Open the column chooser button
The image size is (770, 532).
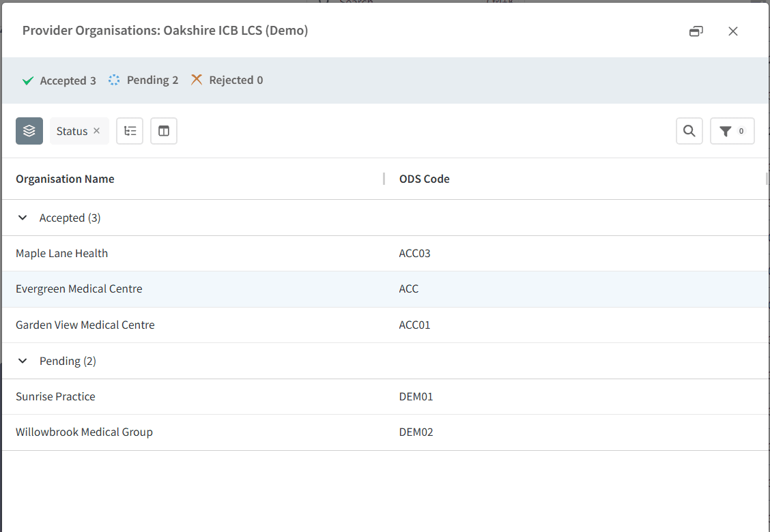(x=164, y=131)
